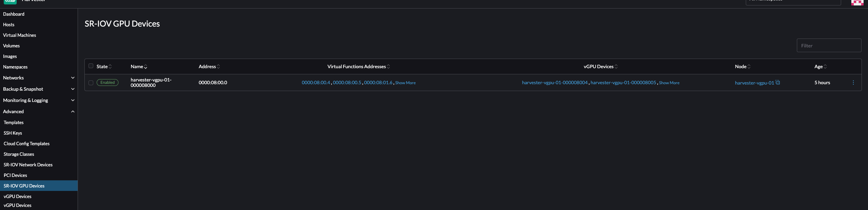Collapse the Advanced sidebar section
This screenshot has height=210, width=868.
coord(73,111)
